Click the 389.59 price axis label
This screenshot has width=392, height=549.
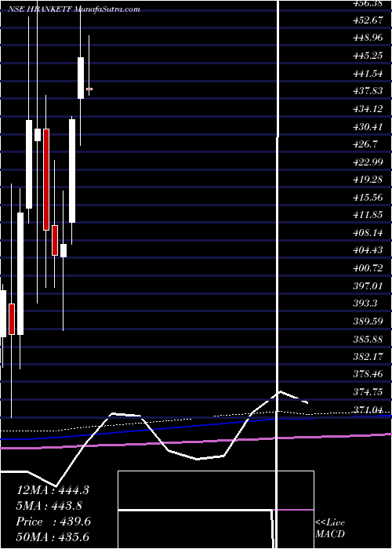coord(368,322)
